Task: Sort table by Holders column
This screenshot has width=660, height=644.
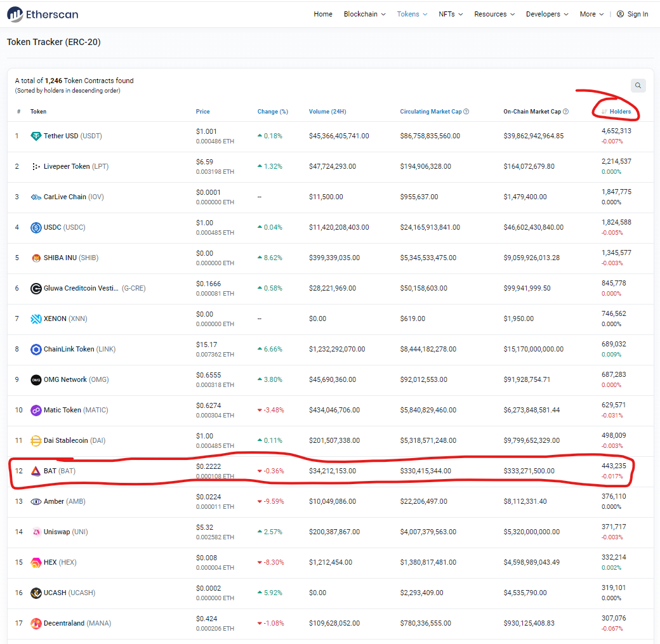Action: pos(620,112)
